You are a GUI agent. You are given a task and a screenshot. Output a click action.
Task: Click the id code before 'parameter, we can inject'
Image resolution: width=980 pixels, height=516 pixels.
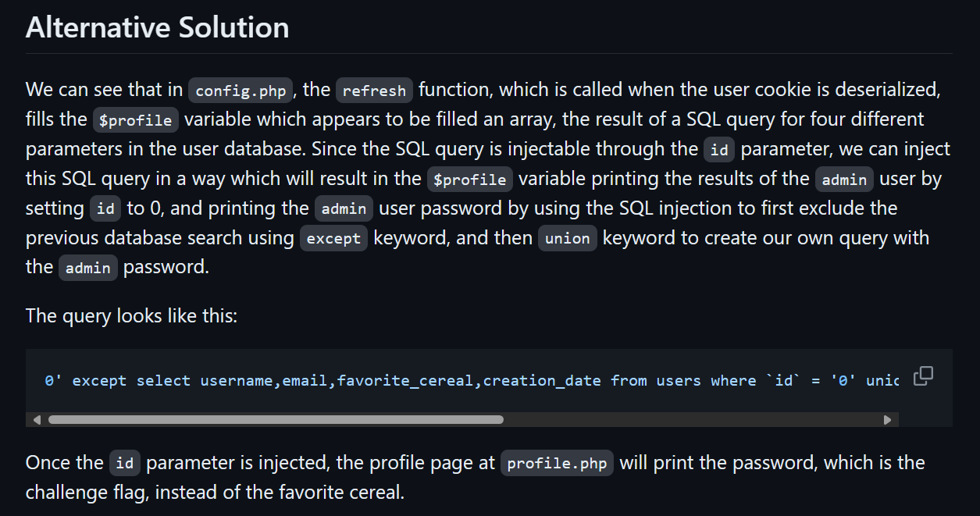[719, 150]
